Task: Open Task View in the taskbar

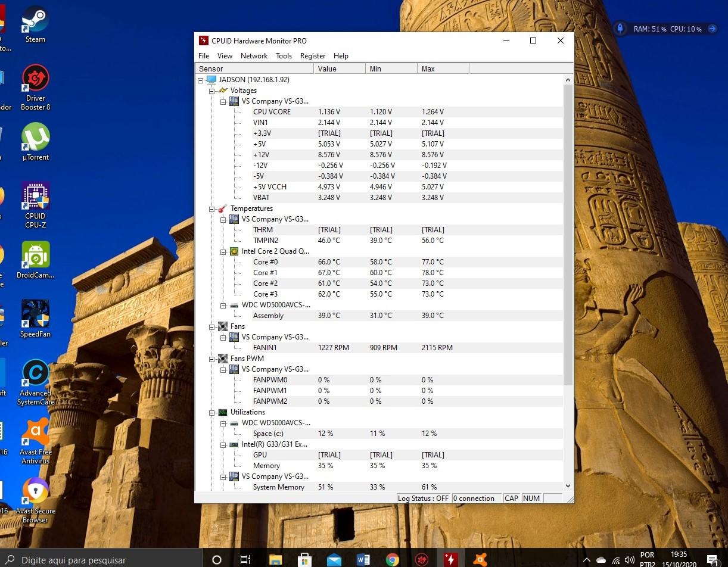Action: click(x=245, y=559)
